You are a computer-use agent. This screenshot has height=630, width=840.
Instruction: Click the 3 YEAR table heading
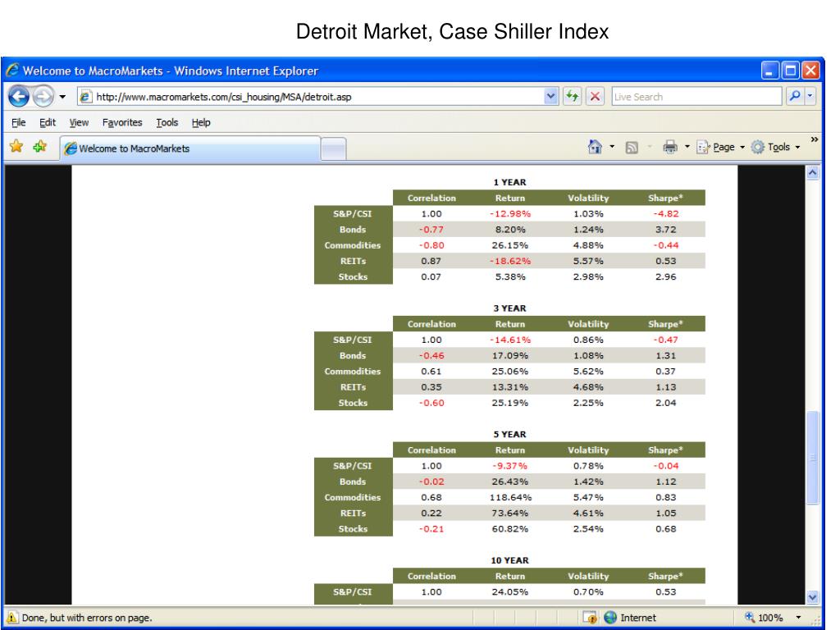(x=509, y=308)
